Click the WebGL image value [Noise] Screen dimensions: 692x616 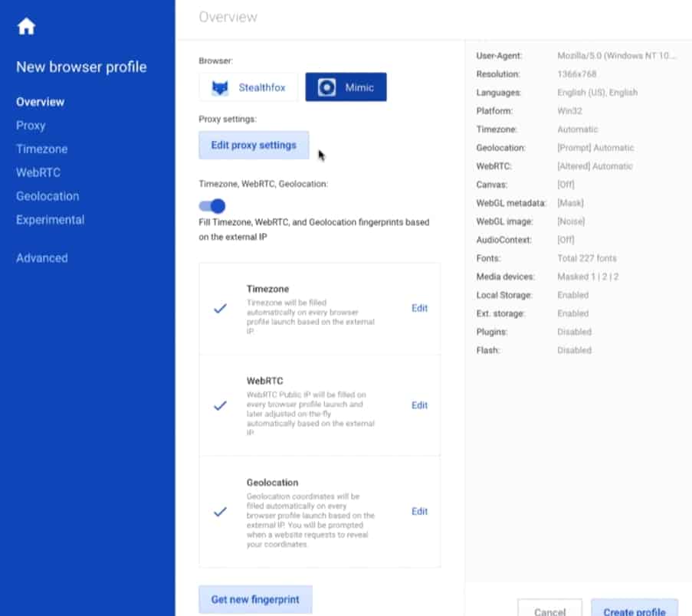571,221
